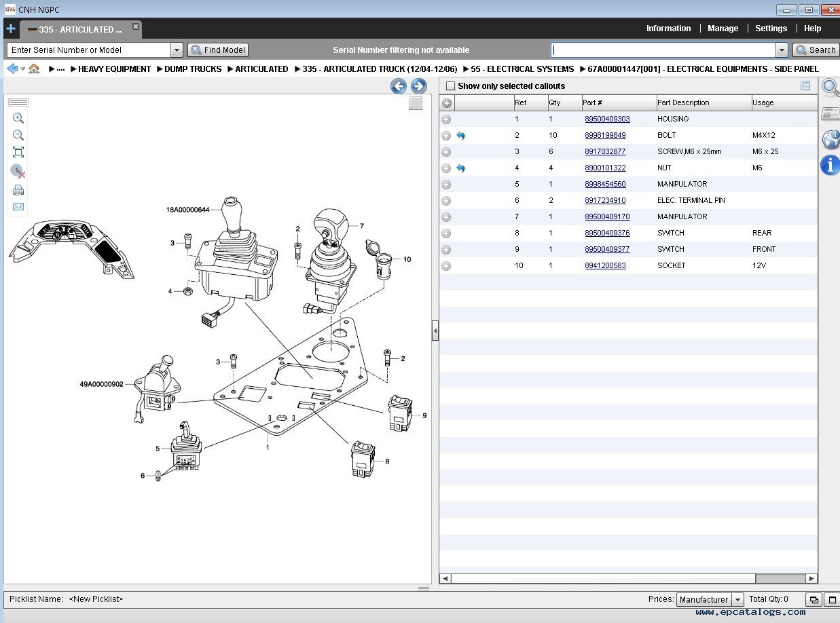840x623 pixels.
Task: Click the zoom out magnifier icon
Action: (x=18, y=135)
